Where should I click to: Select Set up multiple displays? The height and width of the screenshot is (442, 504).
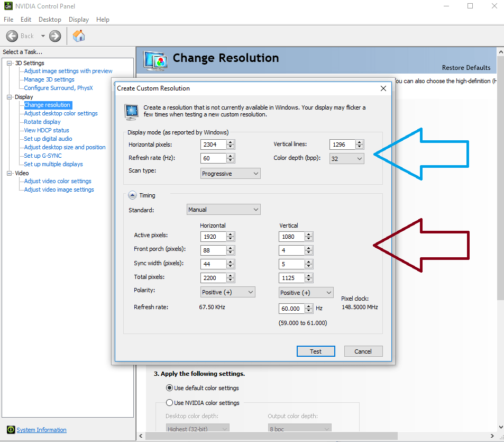pos(53,164)
